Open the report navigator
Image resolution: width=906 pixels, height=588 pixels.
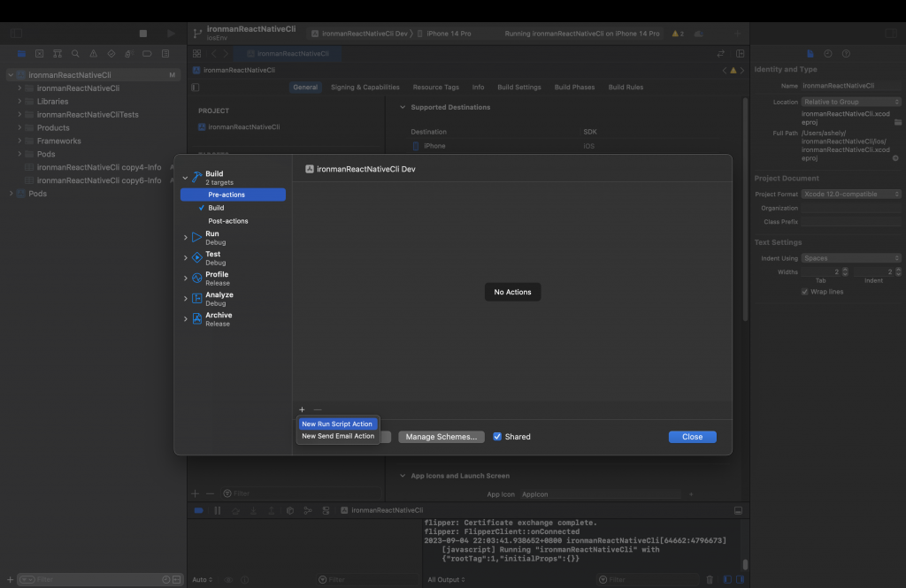point(165,54)
